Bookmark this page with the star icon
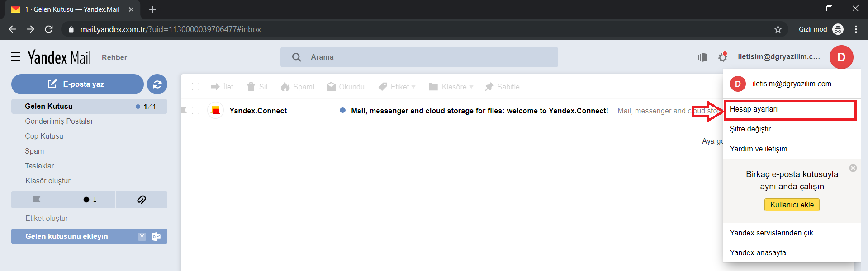The image size is (868, 271). click(x=778, y=29)
